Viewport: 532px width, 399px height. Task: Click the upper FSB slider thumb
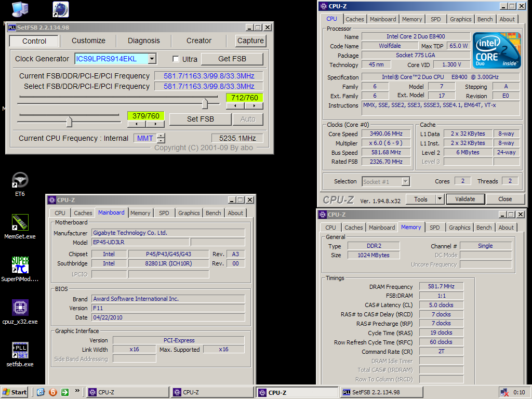(x=205, y=103)
